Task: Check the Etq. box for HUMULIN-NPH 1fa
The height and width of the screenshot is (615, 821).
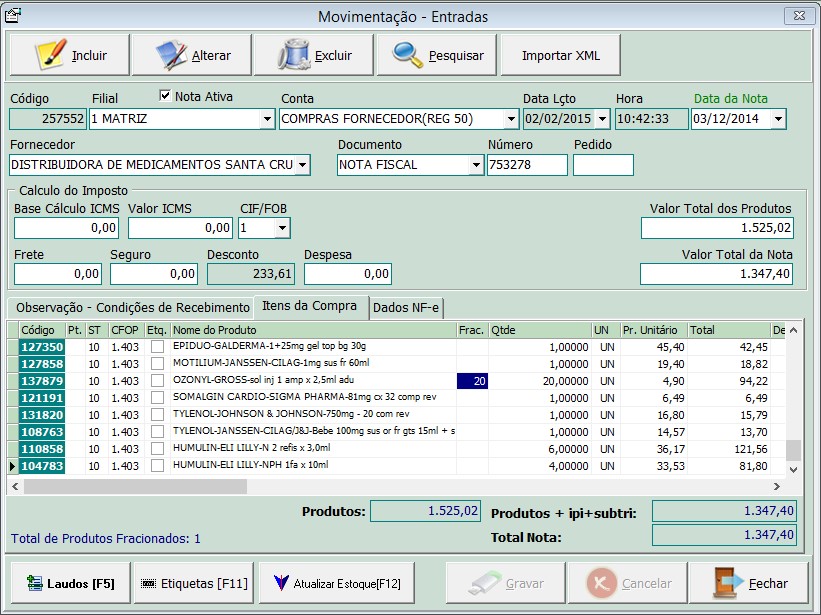Action: coord(157,466)
